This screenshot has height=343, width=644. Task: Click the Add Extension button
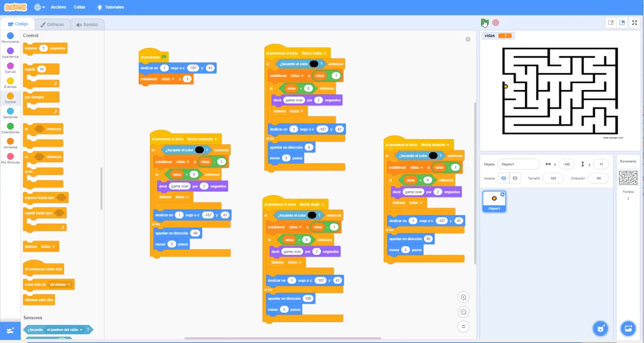point(10,330)
